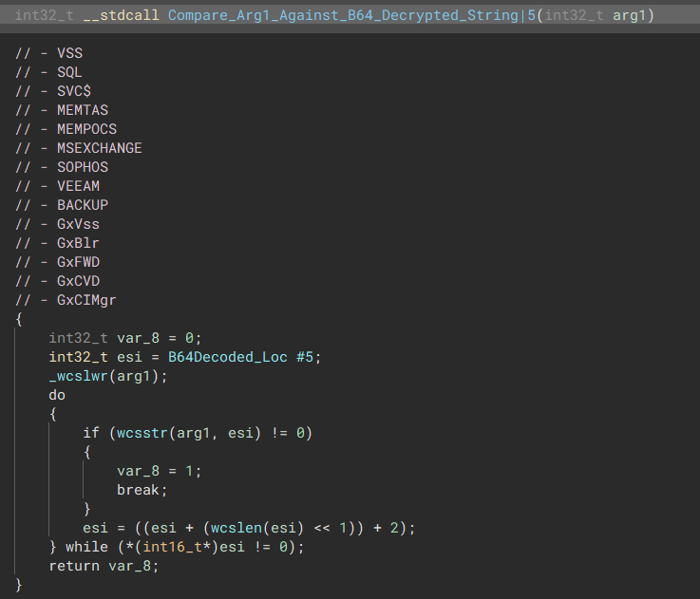The image size is (700, 599).
Task: Select the MSEXCHANGE comment line
Action: (x=99, y=148)
